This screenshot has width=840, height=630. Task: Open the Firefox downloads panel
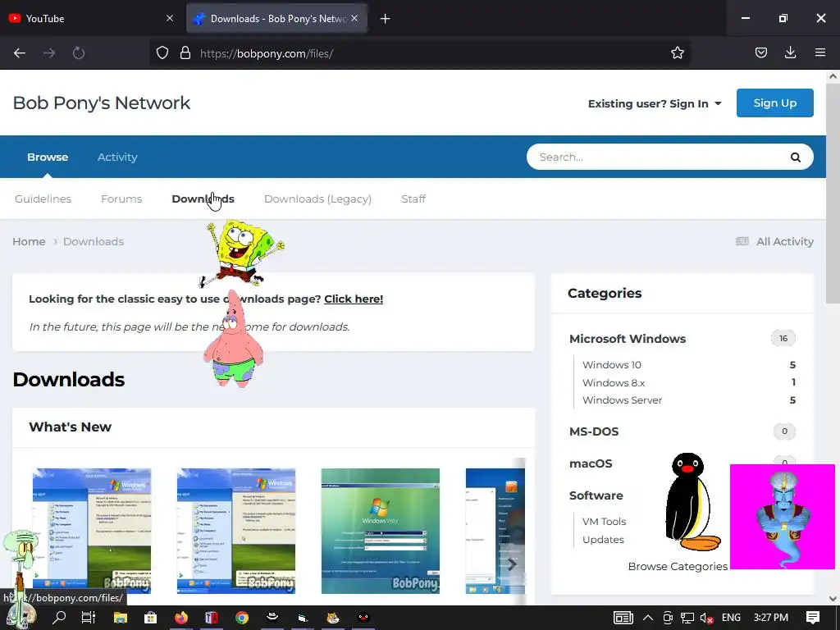pyautogui.click(x=790, y=53)
